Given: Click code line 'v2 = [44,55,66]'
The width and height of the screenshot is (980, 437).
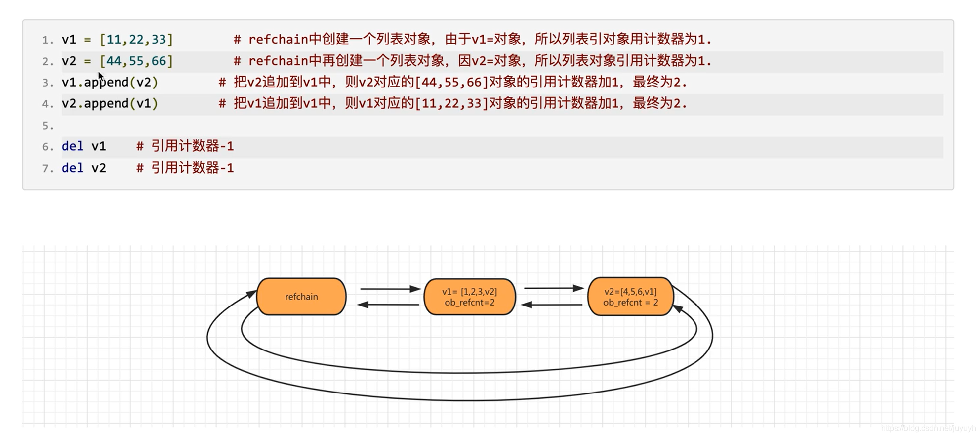Looking at the screenshot, I should [118, 61].
